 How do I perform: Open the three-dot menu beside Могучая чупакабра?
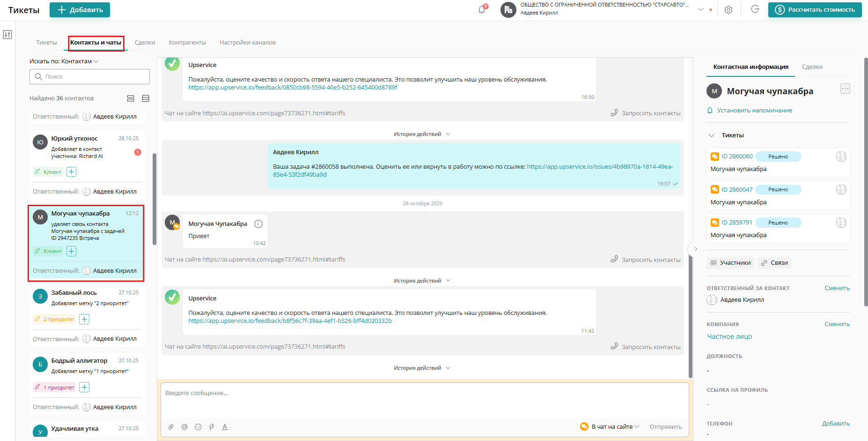point(845,88)
